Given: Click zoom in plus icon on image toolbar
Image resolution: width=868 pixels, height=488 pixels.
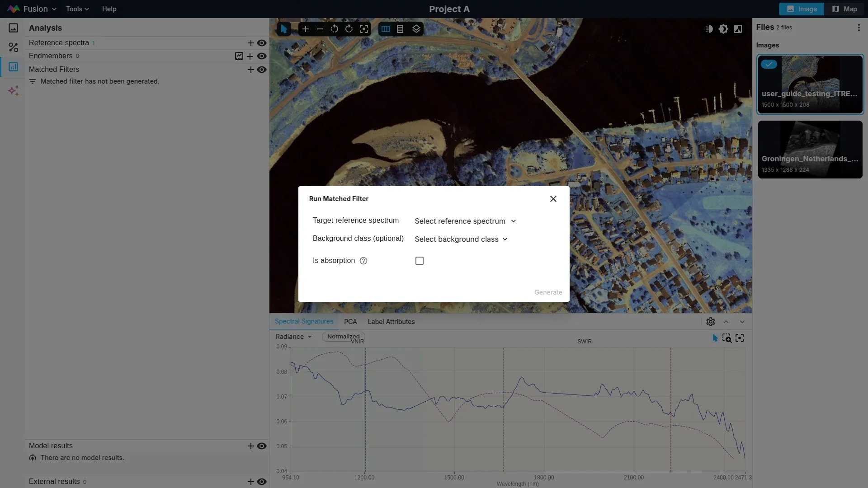Looking at the screenshot, I should pyautogui.click(x=306, y=29).
